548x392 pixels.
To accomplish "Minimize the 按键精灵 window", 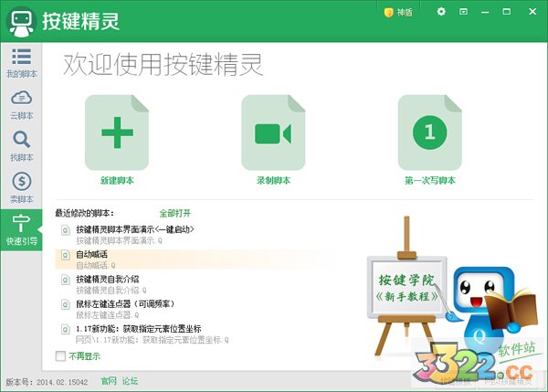I will (x=485, y=12).
